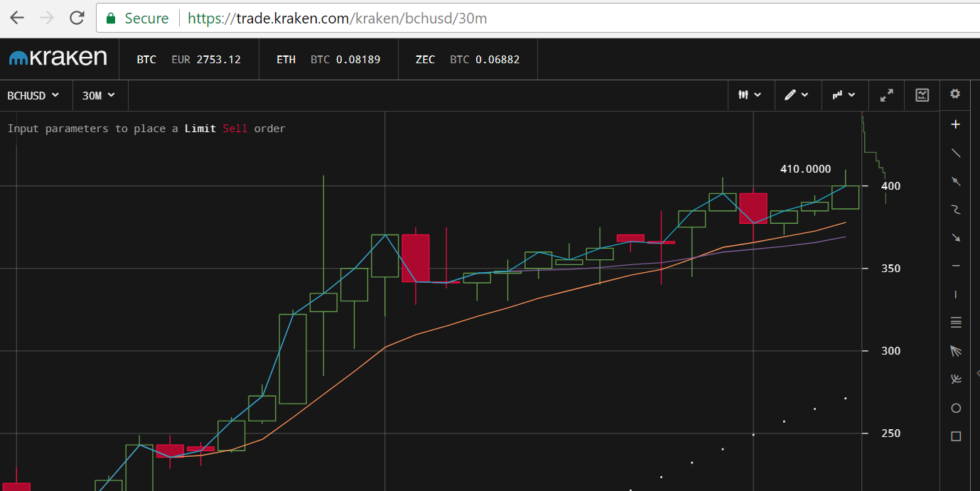Select the ZEC BTC 0.06882 ticker
Viewport: 980px width, 491px height.
tap(468, 60)
